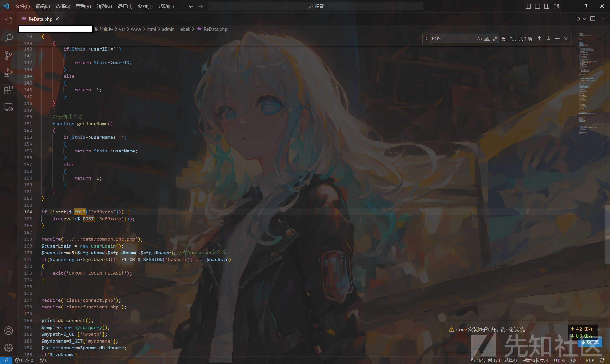Open the 转到(G) menu
This screenshot has width=610, height=364.
point(104,6)
